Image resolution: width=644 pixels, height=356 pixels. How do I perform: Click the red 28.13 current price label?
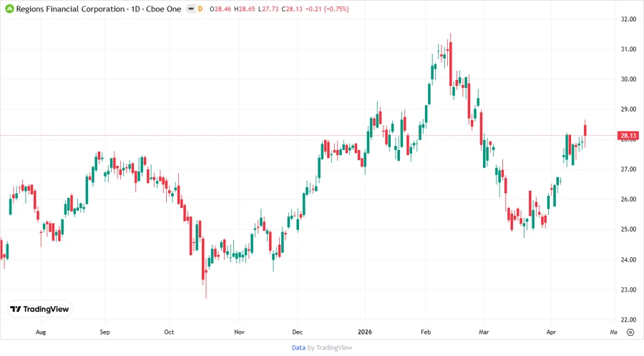628,136
